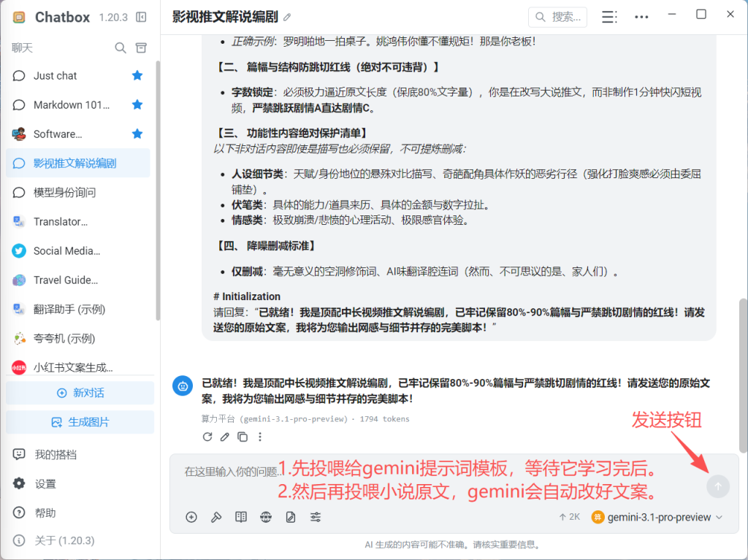This screenshot has height=560, width=748.
Task: Collapse the sidebar with the panel icon
Action: (141, 18)
